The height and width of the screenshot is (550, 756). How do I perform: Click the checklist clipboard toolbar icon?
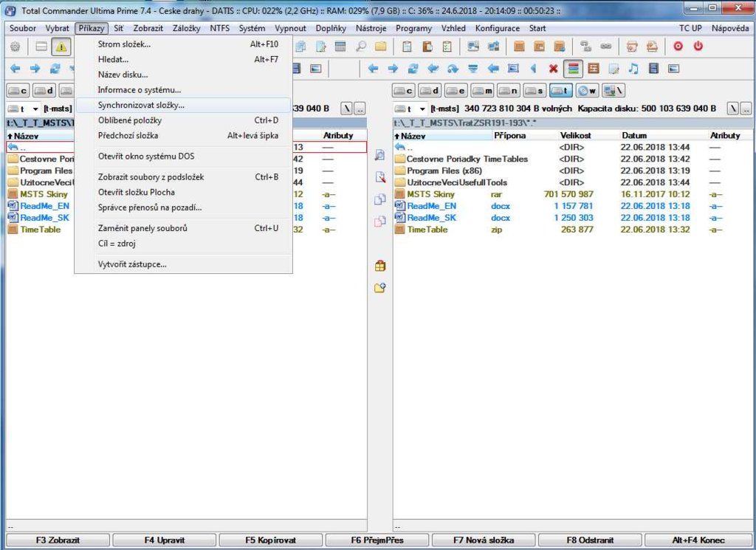(447, 47)
